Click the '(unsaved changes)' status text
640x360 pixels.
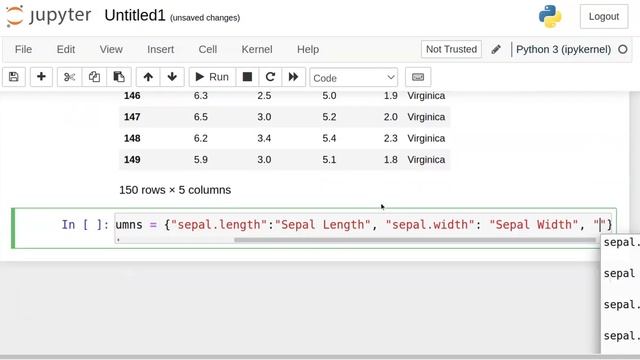(x=205, y=18)
